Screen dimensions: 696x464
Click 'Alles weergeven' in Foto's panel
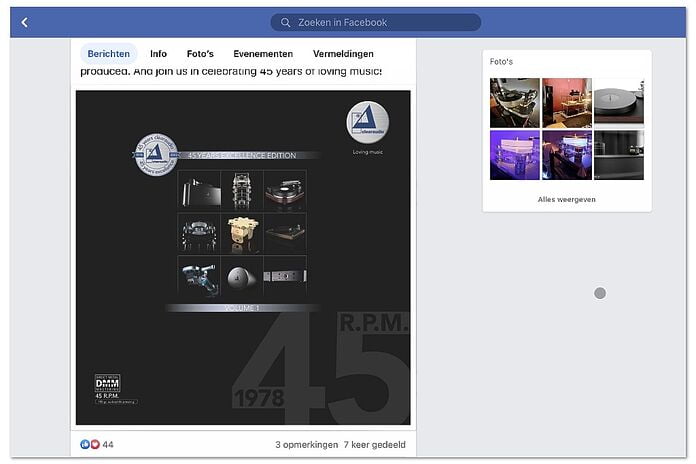click(x=567, y=199)
